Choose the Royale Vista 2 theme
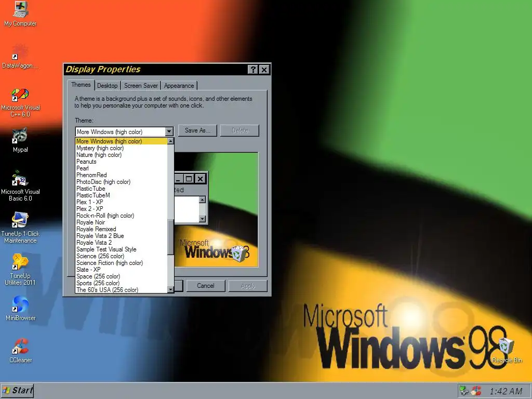532x399 pixels. [x=122, y=243]
